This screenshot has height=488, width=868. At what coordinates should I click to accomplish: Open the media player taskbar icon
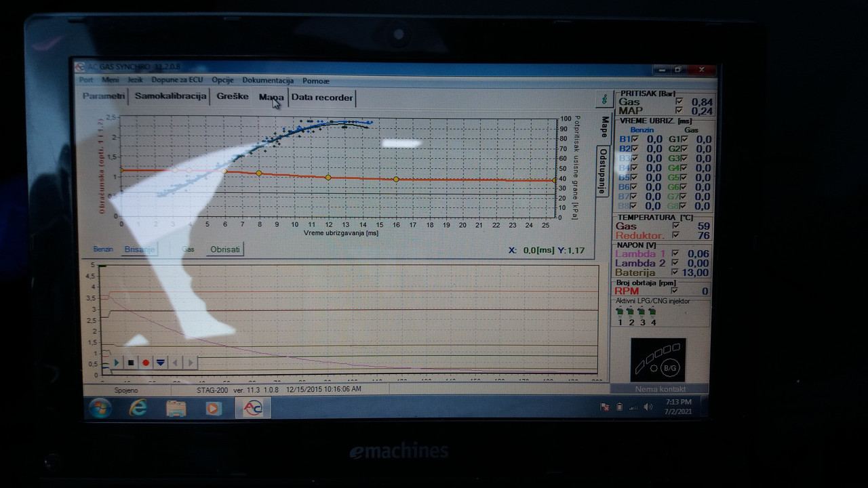[x=214, y=409]
